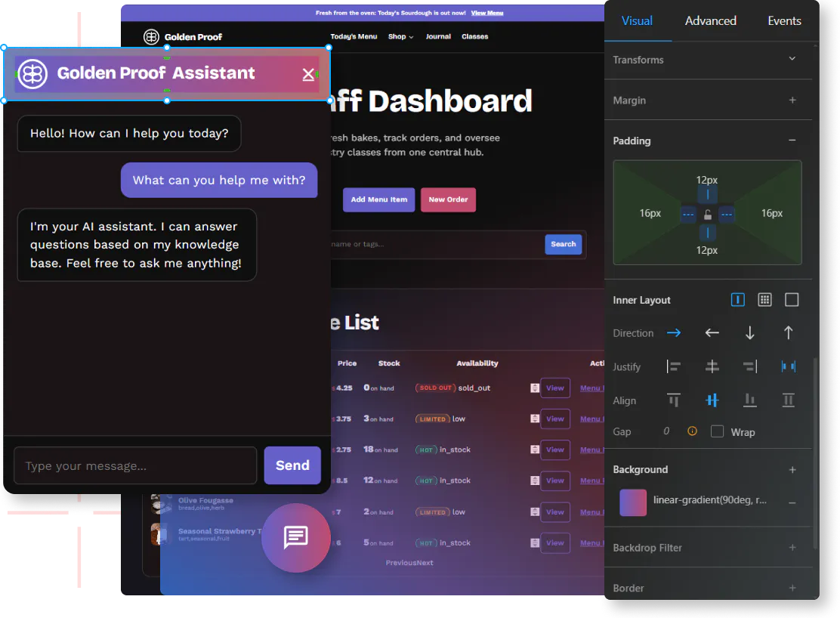The image size is (840, 618).
Task: Open the Shop dropdown in site nav
Action: pyautogui.click(x=400, y=36)
